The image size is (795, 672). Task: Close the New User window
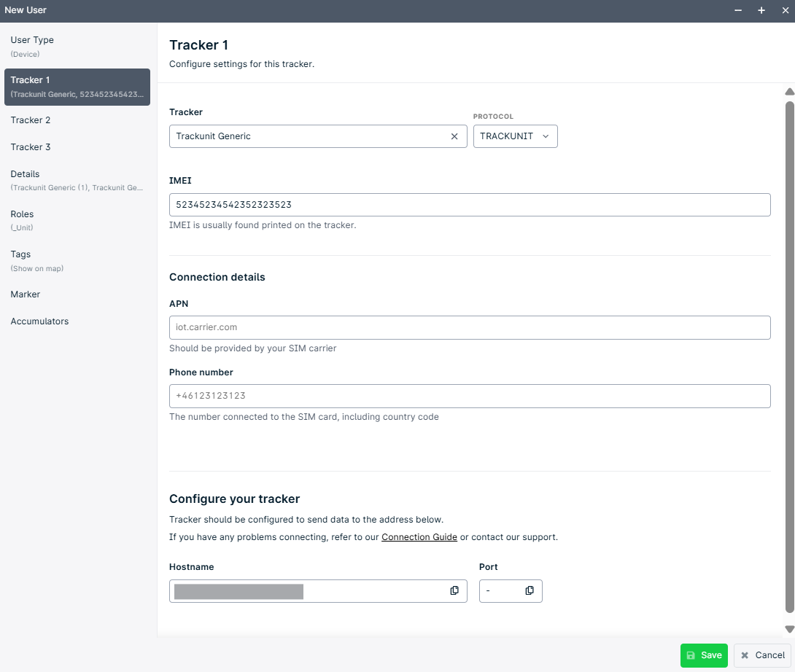(x=785, y=11)
